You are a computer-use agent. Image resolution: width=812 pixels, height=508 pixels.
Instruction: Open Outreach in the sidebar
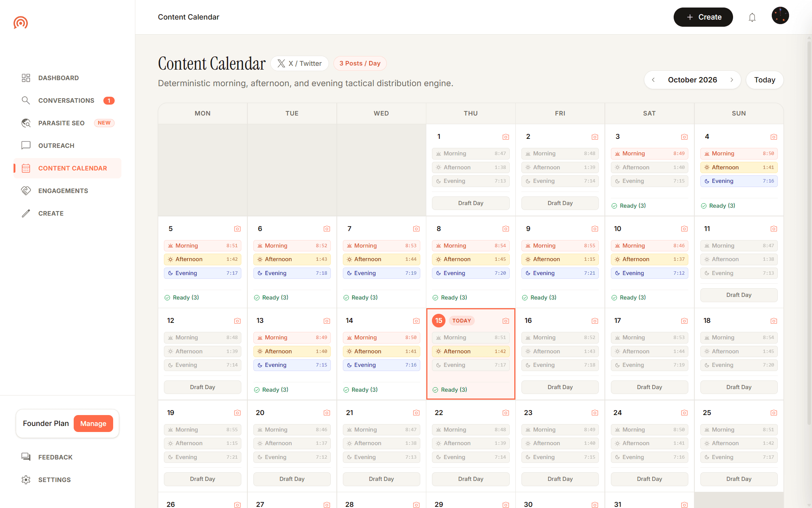68,146
